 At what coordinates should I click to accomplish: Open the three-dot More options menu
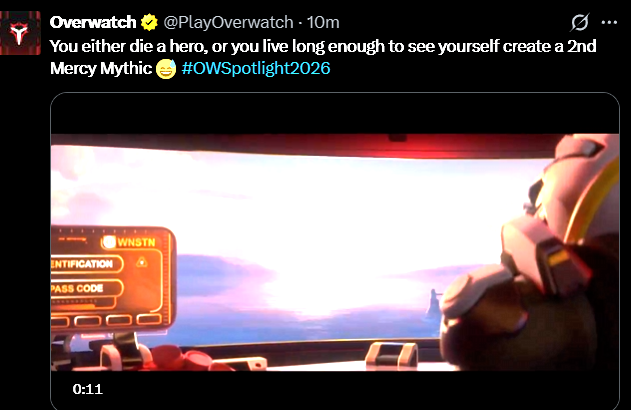(x=609, y=23)
